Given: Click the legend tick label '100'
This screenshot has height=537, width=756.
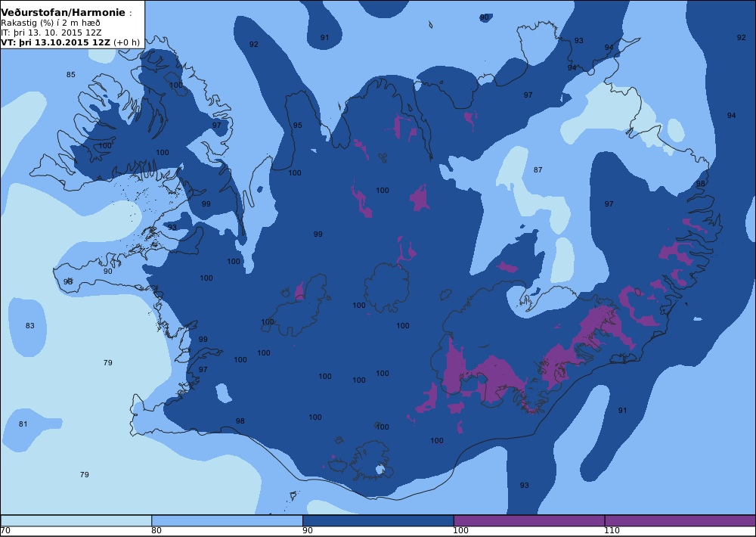Looking at the screenshot, I should 461,531.
